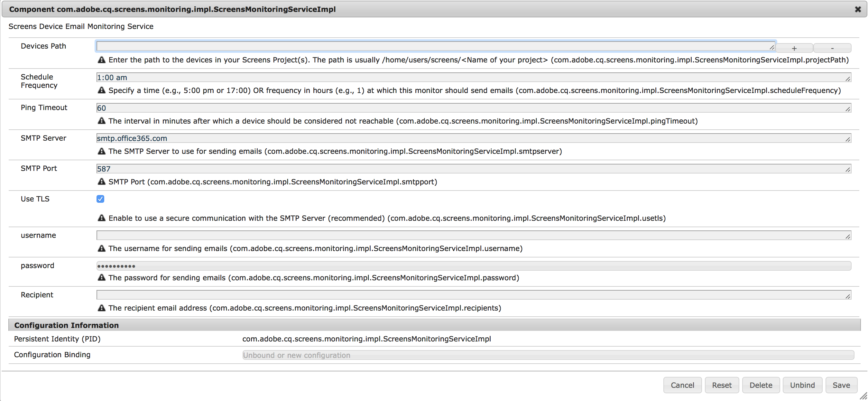Click the warning icon beside recipient email description
Image resolution: width=868 pixels, height=401 pixels.
(x=101, y=308)
